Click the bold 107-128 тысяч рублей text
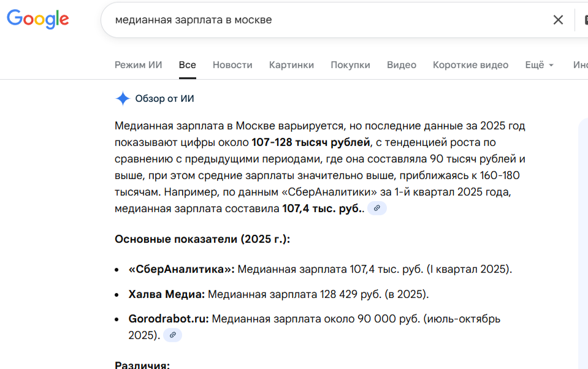This screenshot has height=369, width=588. tap(311, 142)
